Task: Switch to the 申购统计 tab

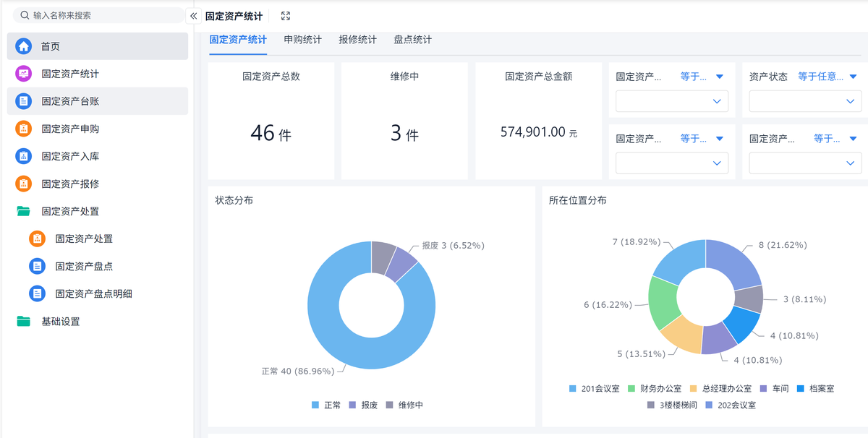Action: [x=302, y=40]
